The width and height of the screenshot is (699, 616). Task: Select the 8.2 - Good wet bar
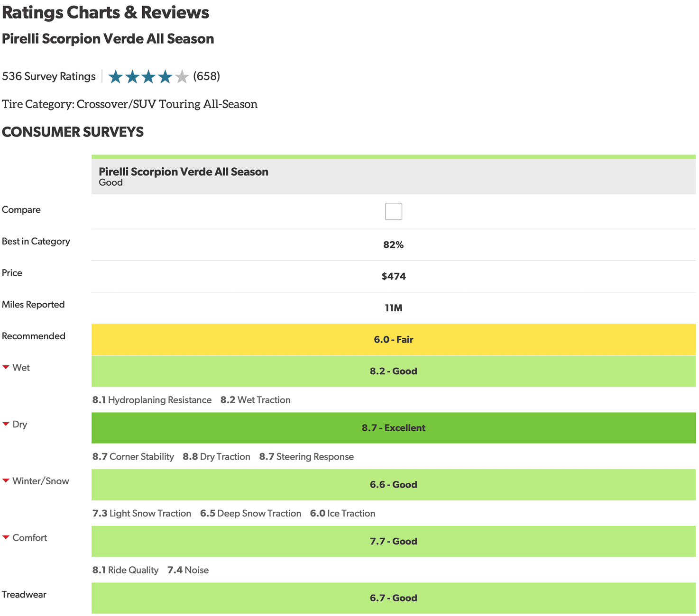[x=394, y=371]
